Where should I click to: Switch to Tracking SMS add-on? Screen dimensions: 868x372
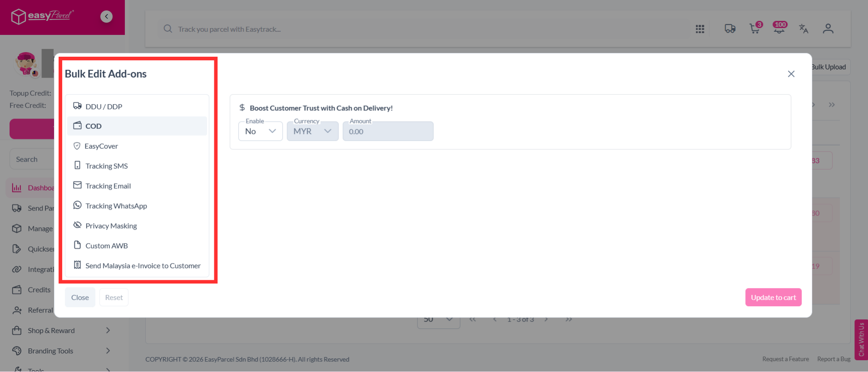pos(137,166)
